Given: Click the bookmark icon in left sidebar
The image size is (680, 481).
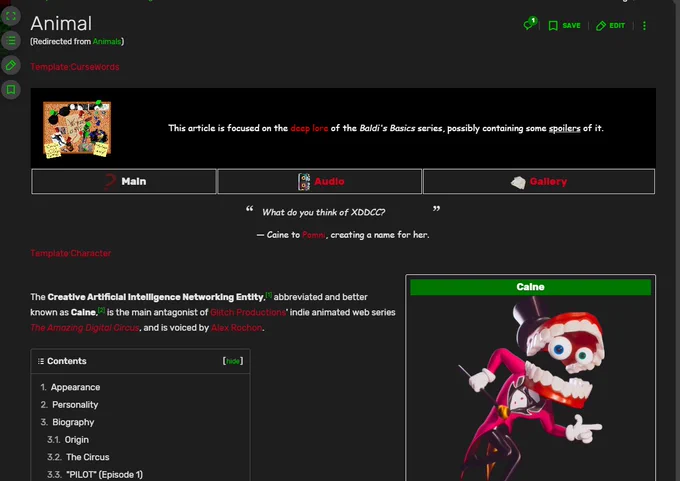Looking at the screenshot, I should click(x=11, y=90).
